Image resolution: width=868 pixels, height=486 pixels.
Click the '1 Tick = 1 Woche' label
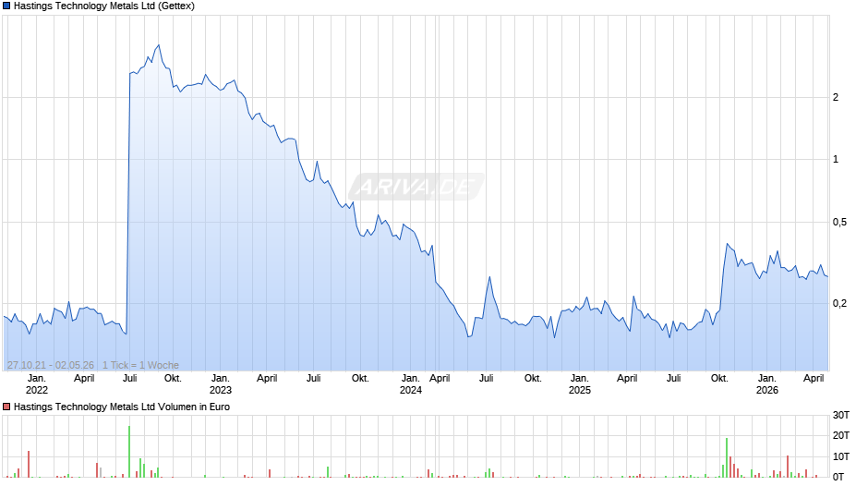(140, 365)
